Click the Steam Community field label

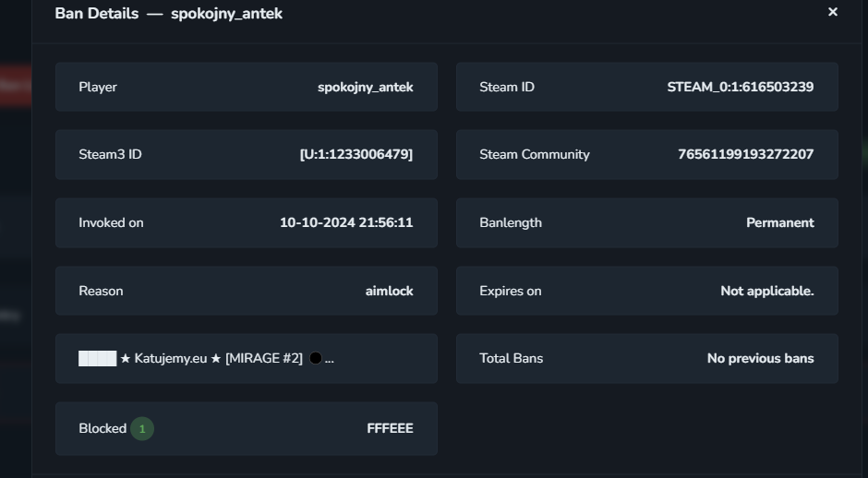tap(535, 154)
